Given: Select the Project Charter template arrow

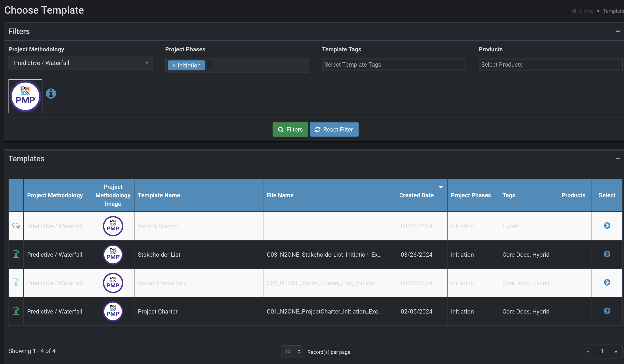Looking at the screenshot, I should 607,311.
